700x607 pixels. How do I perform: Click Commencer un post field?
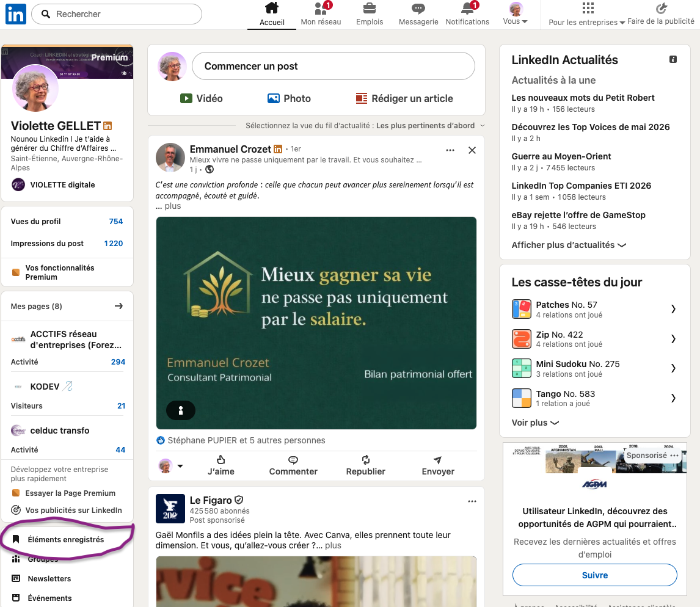(333, 66)
